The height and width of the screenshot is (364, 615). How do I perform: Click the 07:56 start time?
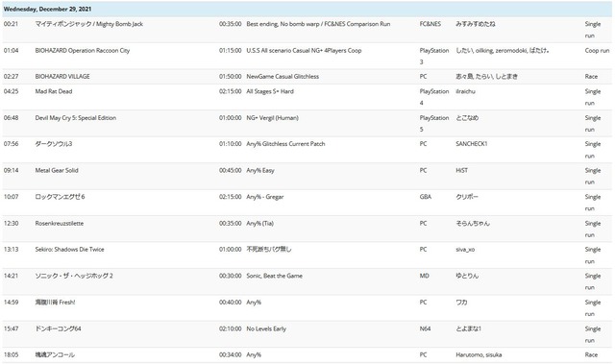tap(11, 144)
